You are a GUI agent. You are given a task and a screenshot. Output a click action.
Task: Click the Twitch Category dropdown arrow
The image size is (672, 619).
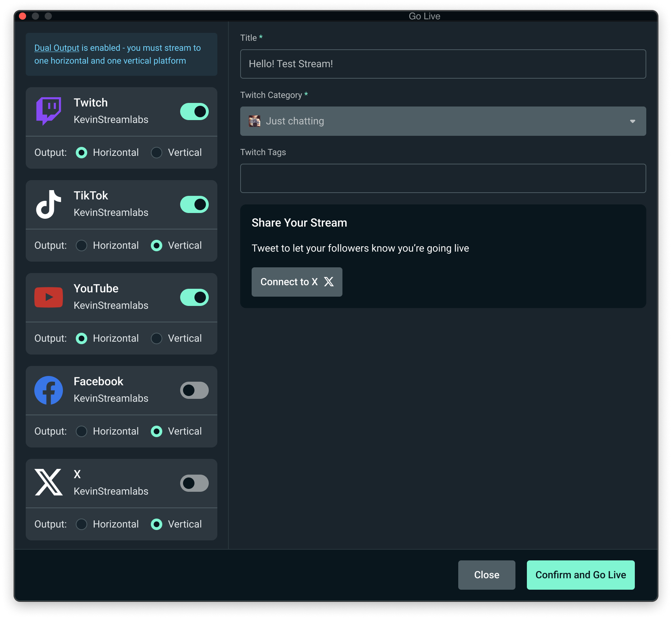pyautogui.click(x=632, y=122)
